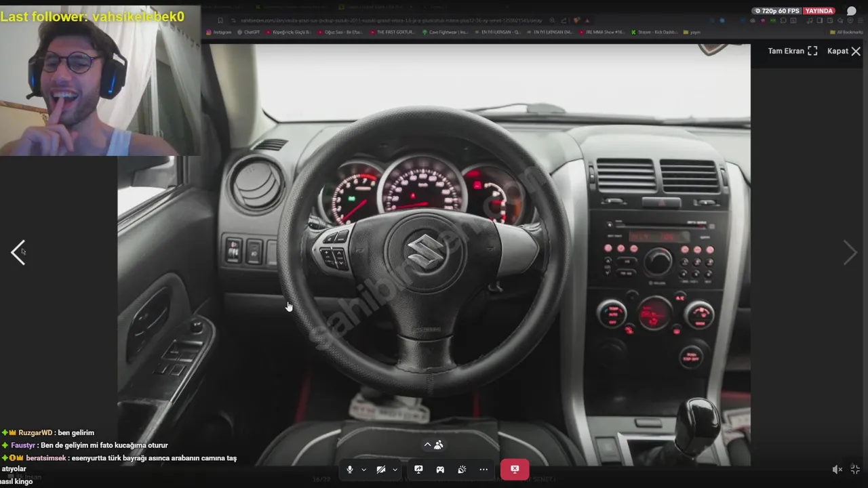Screen dimensions: 868x488
Task: Click the Faustyr chat username
Action: coord(24,445)
